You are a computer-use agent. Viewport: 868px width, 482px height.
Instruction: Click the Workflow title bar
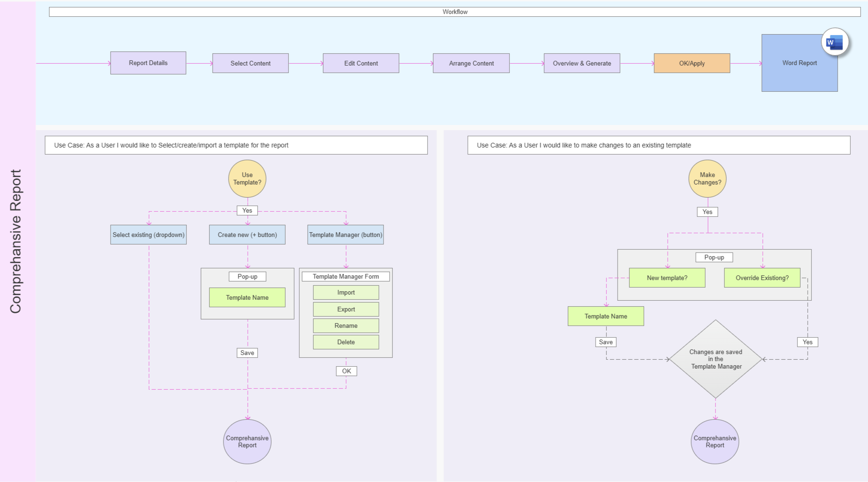[x=455, y=12]
